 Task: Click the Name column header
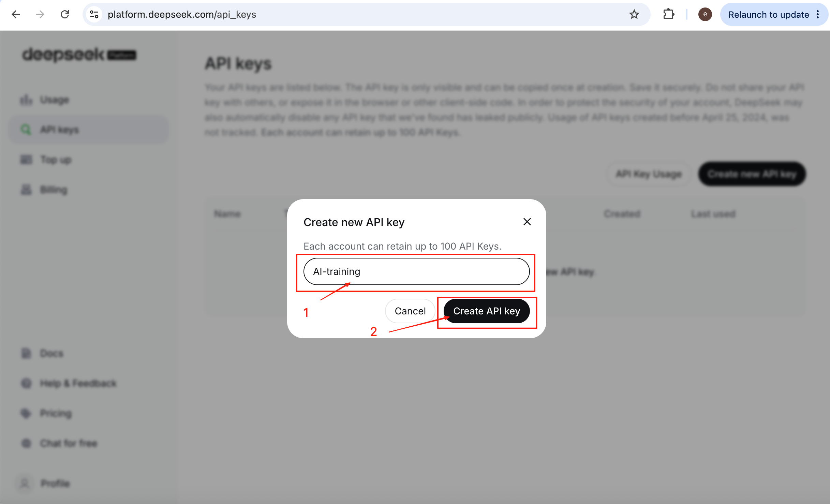tap(227, 214)
